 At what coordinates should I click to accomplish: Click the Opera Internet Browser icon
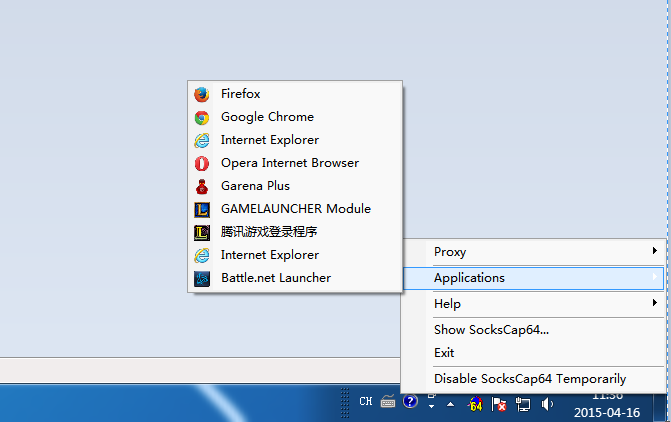202,163
